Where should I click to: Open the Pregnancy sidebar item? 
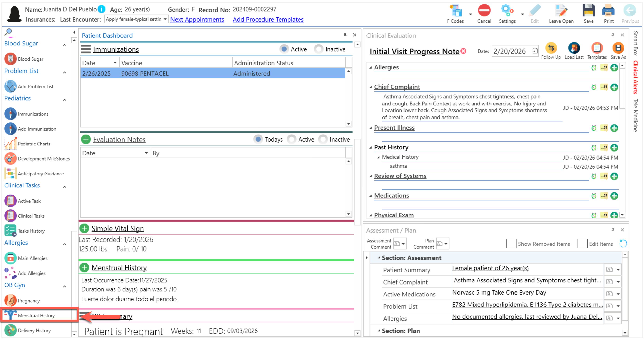[10, 300]
